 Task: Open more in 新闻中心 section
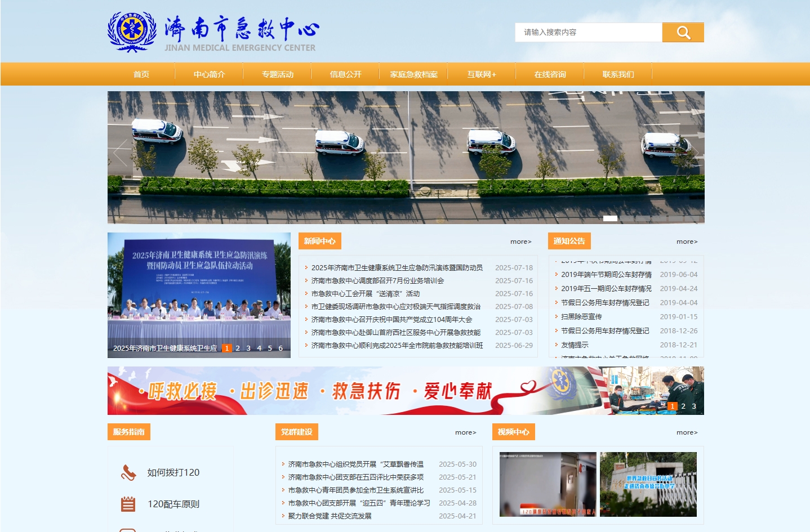(x=520, y=242)
